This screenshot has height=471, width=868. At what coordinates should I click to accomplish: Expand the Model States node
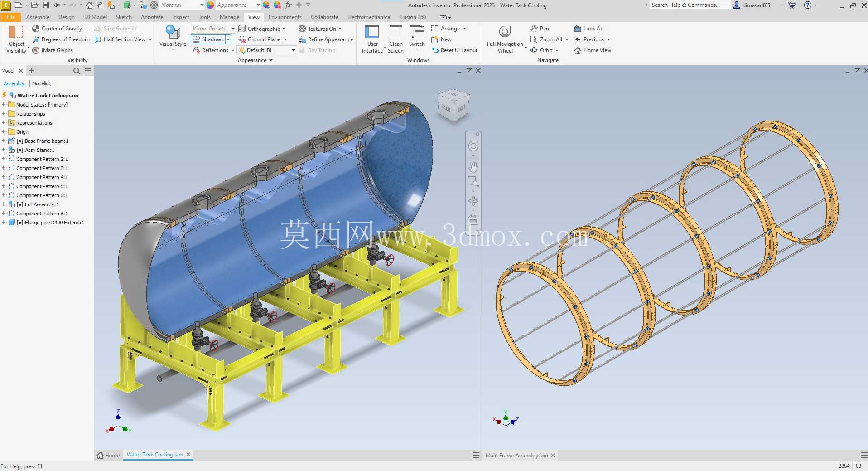[4, 105]
